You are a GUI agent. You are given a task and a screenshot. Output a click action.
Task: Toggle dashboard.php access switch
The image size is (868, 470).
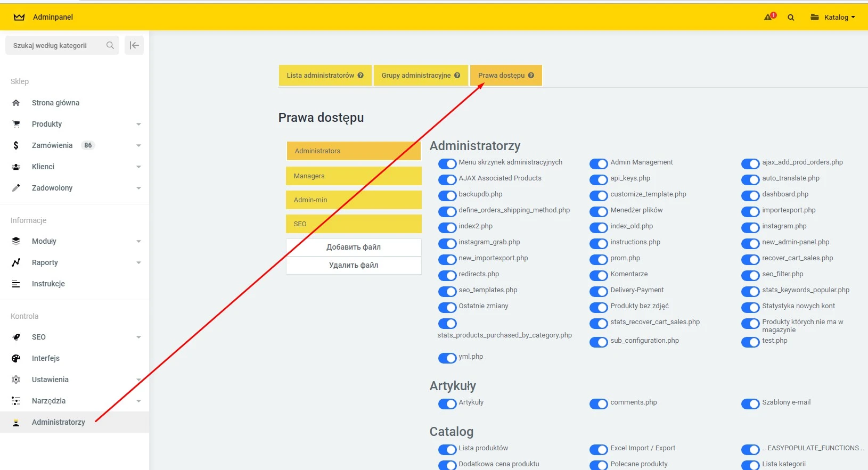pos(750,195)
